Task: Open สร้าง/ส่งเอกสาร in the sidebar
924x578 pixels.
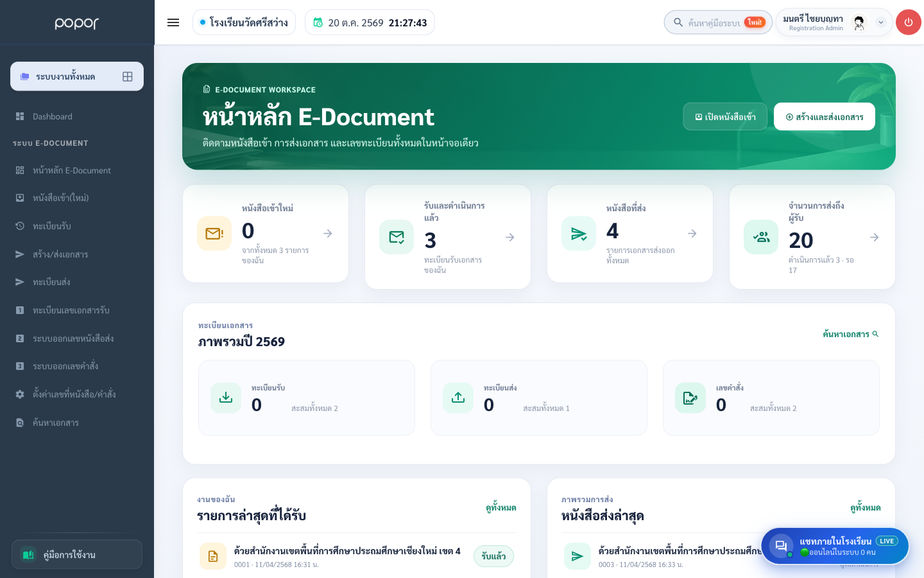Action: point(77,254)
